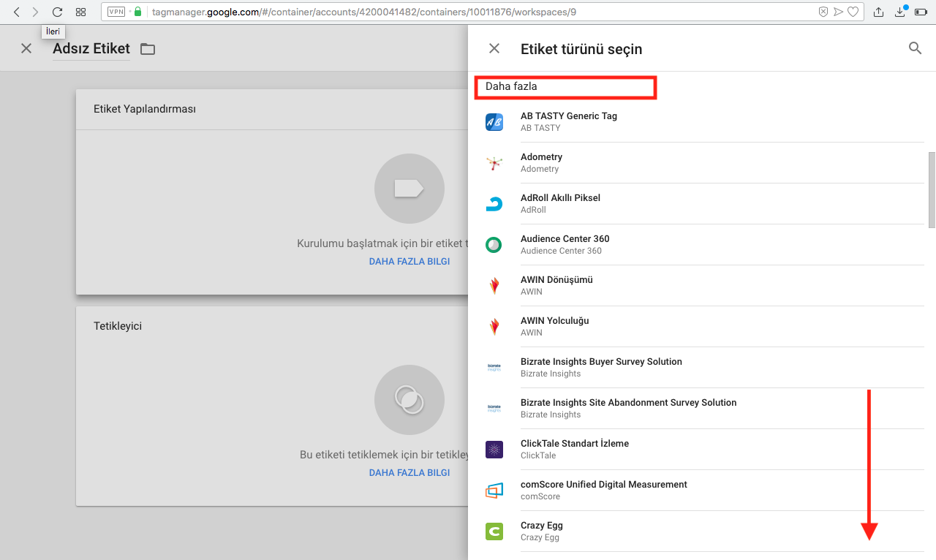Click the tag icon in Etiket Yapılandırması

pyautogui.click(x=409, y=189)
